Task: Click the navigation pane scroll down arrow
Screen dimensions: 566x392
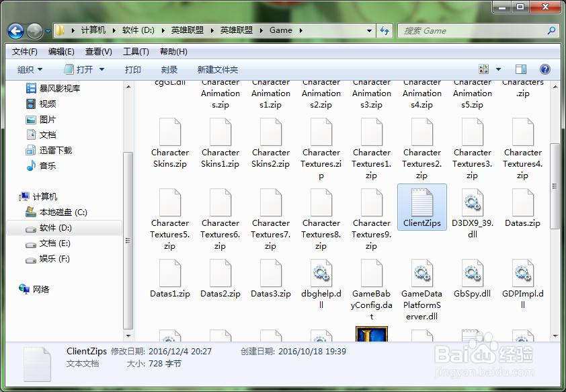Action: (x=128, y=336)
